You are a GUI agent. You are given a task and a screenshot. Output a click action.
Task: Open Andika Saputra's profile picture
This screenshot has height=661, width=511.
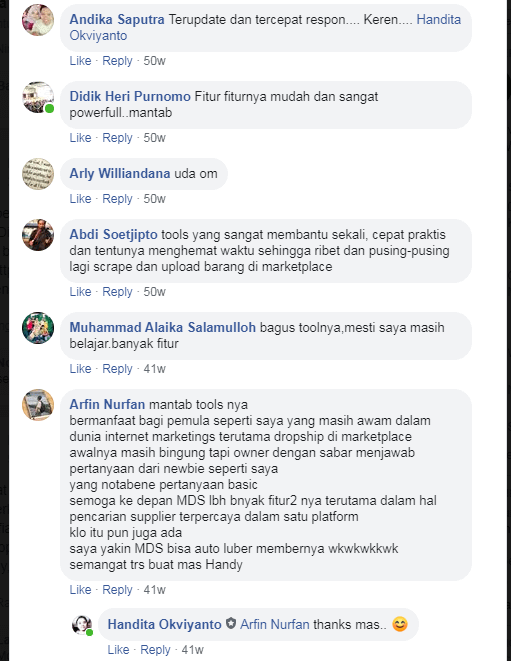coord(38,20)
